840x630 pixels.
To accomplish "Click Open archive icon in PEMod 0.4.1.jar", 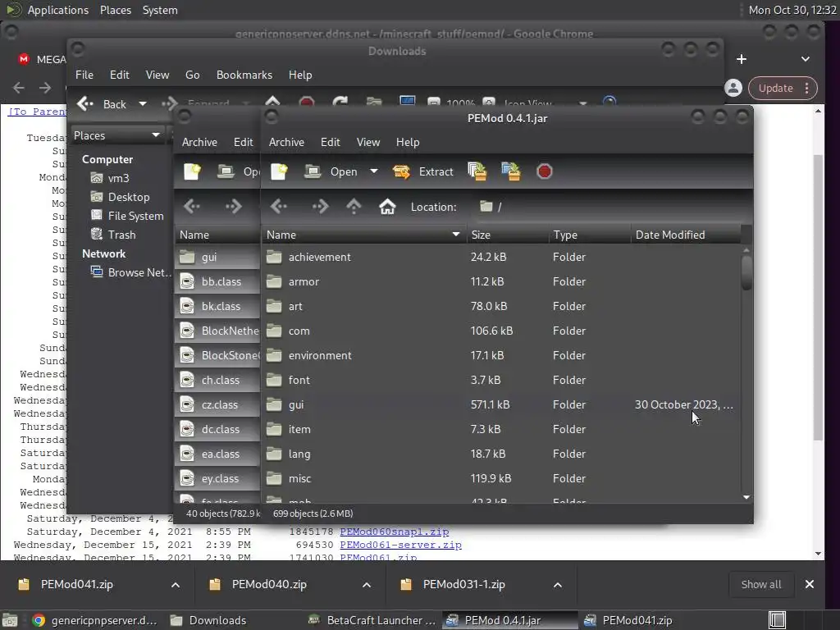I will click(313, 171).
